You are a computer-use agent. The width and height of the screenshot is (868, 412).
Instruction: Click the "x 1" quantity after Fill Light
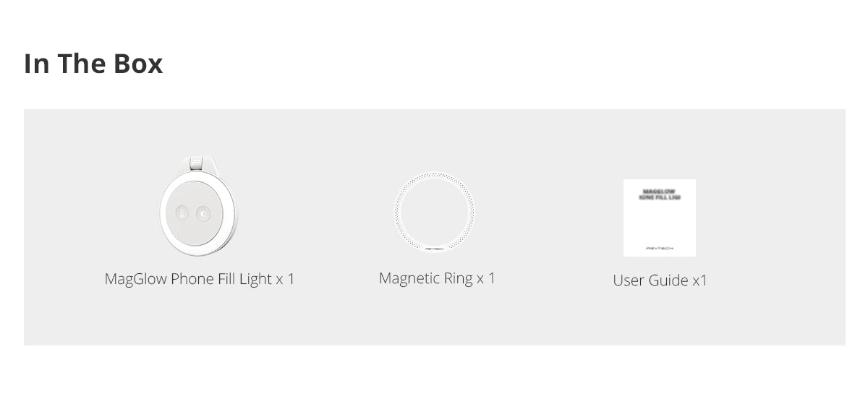286,279
